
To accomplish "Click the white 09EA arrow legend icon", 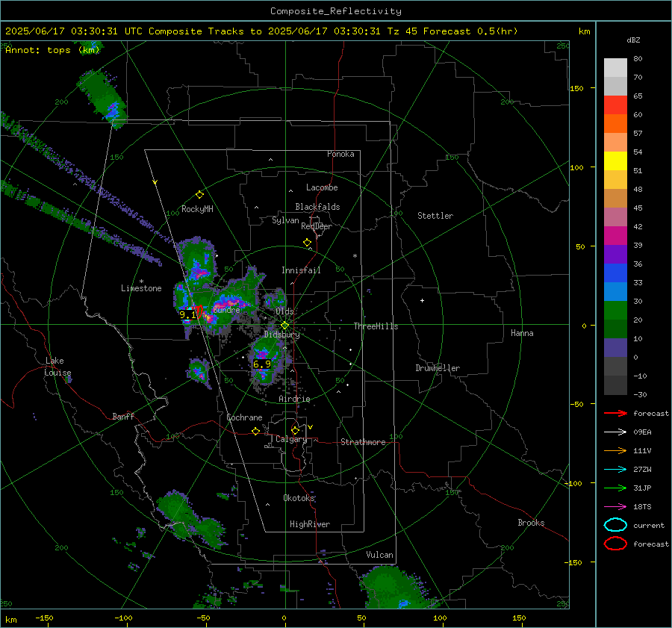I will tap(615, 432).
